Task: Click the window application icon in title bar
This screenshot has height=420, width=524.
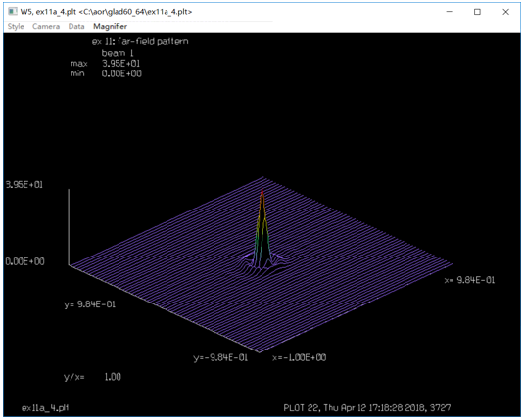Action: pyautogui.click(x=13, y=12)
